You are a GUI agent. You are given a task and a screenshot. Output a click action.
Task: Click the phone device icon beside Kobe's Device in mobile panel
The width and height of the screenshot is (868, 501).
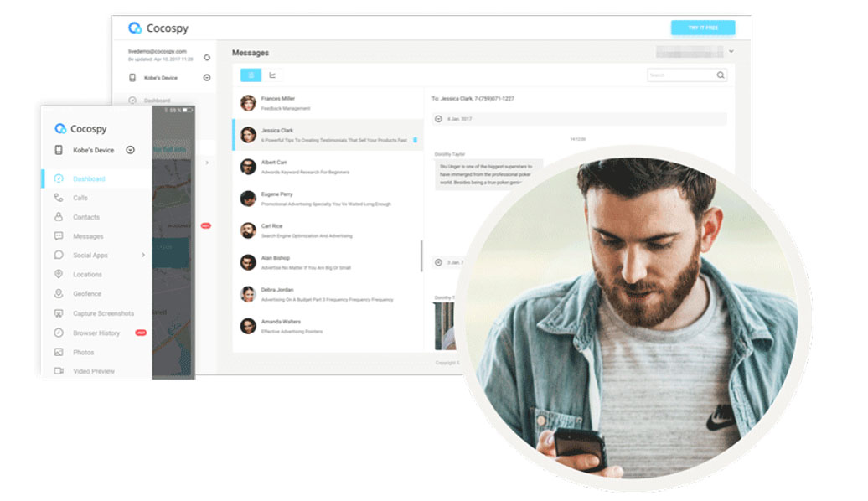click(59, 149)
